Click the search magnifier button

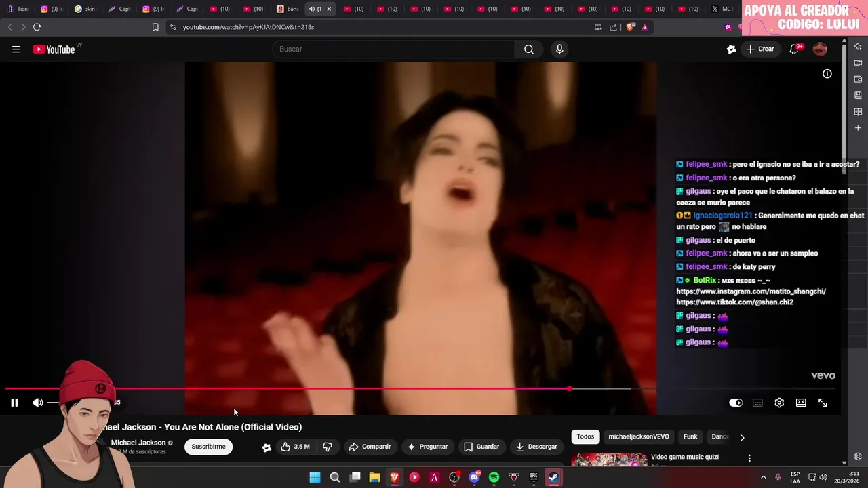pyautogui.click(x=529, y=49)
